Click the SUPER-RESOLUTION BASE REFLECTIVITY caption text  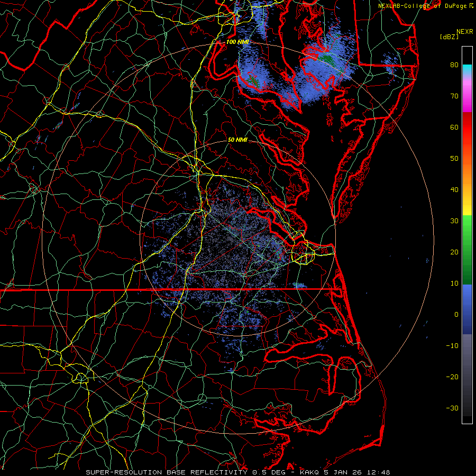(168, 472)
